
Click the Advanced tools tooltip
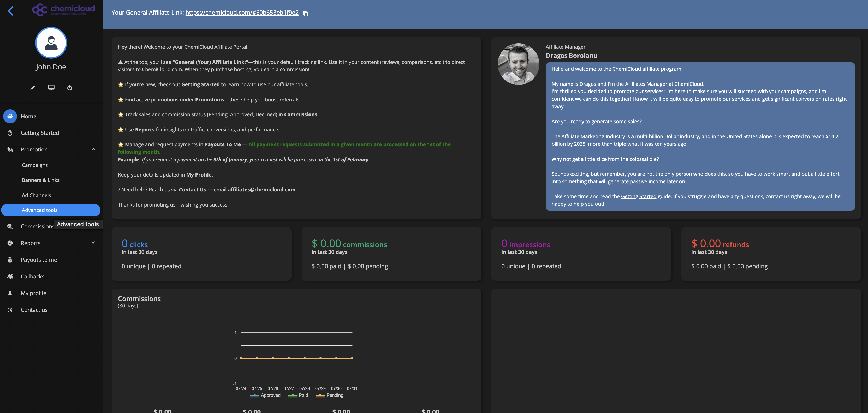[78, 224]
